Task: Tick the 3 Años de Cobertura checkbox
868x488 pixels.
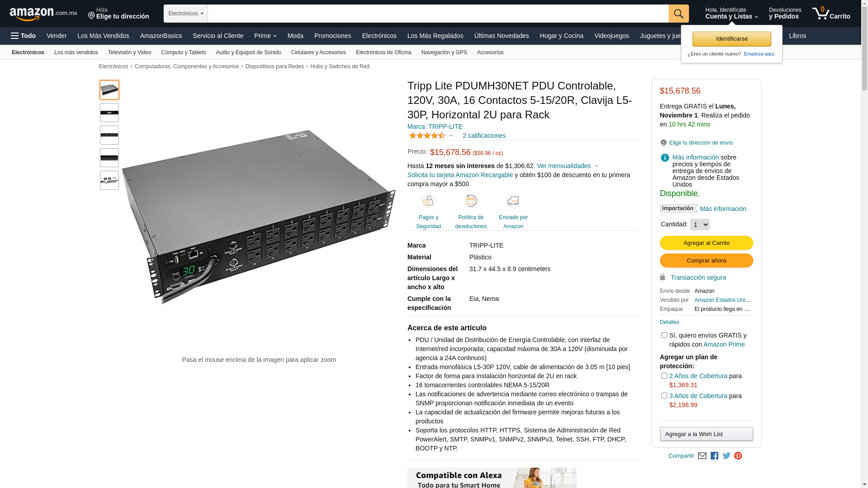Action: tap(664, 396)
